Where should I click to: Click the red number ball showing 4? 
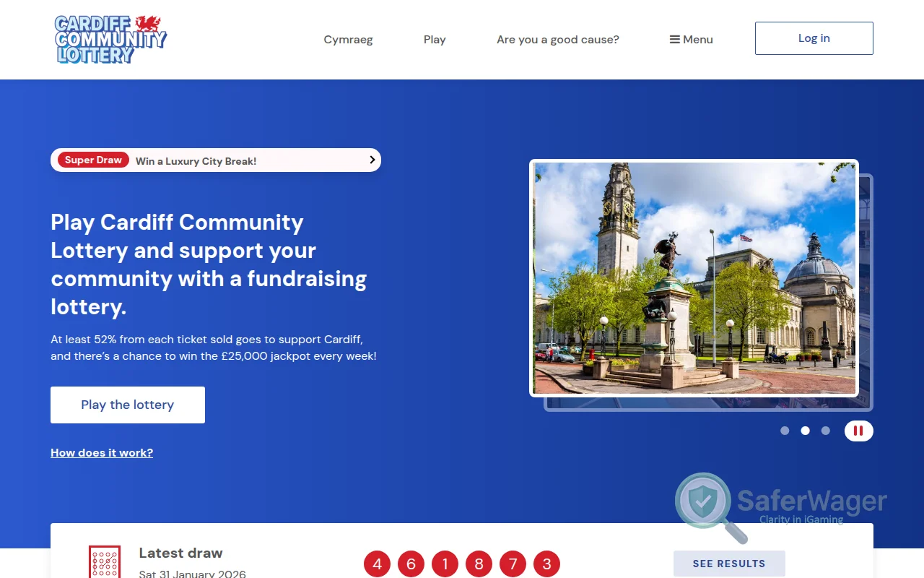click(377, 564)
